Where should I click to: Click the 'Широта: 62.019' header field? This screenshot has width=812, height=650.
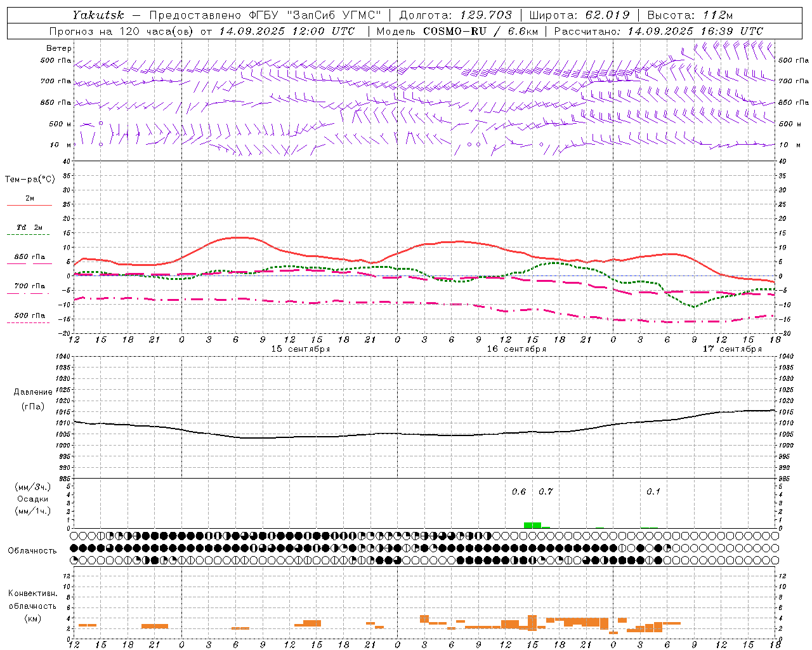click(579, 15)
